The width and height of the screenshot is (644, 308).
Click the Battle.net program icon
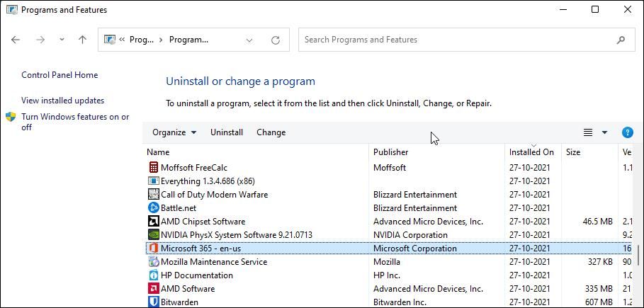tap(153, 207)
